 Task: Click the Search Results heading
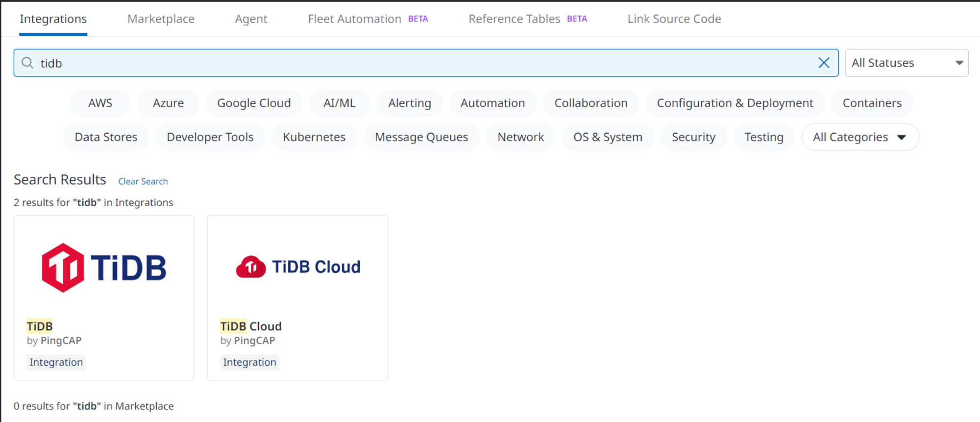(60, 180)
